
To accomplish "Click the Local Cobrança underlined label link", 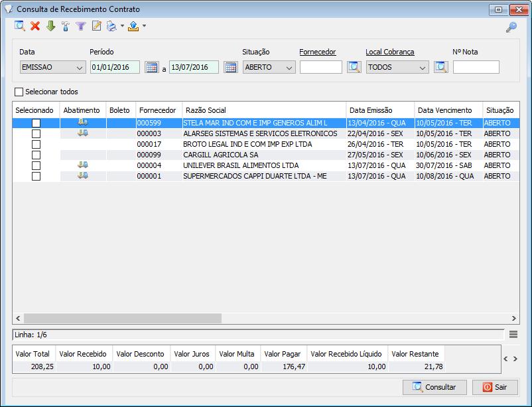I will pos(390,52).
